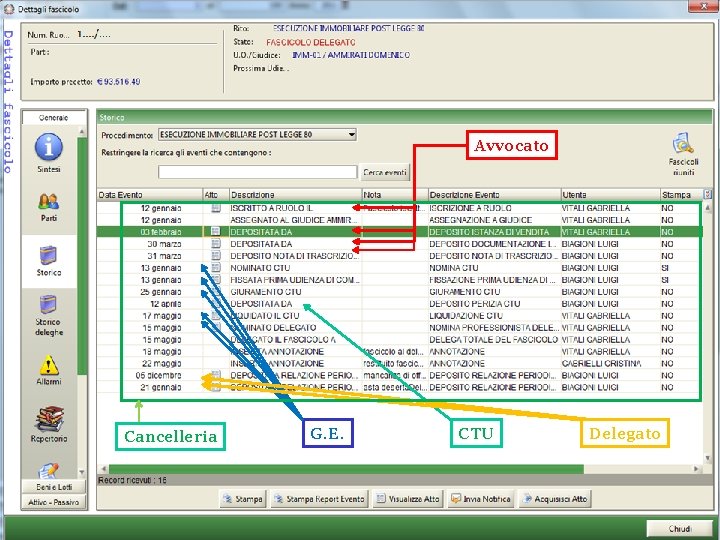720x540 pixels.
Task: Click the Chiudi button
Action: pyautogui.click(x=680, y=529)
